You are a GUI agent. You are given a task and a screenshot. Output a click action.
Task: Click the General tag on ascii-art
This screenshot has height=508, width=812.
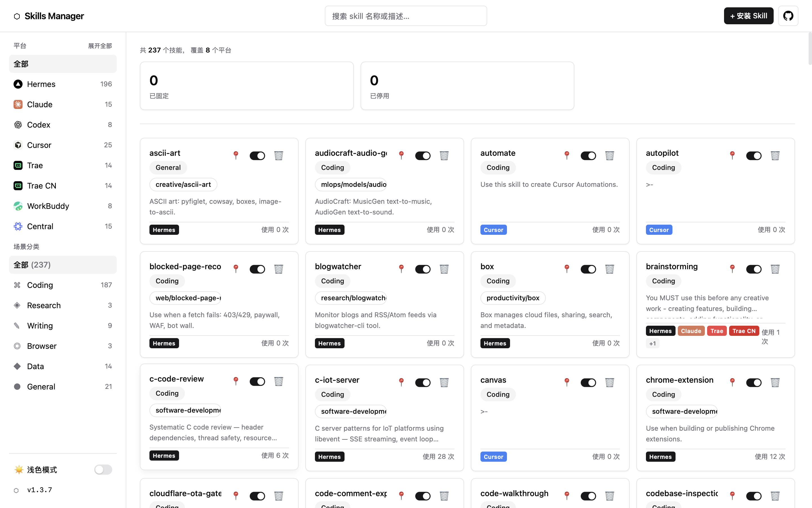tap(168, 167)
